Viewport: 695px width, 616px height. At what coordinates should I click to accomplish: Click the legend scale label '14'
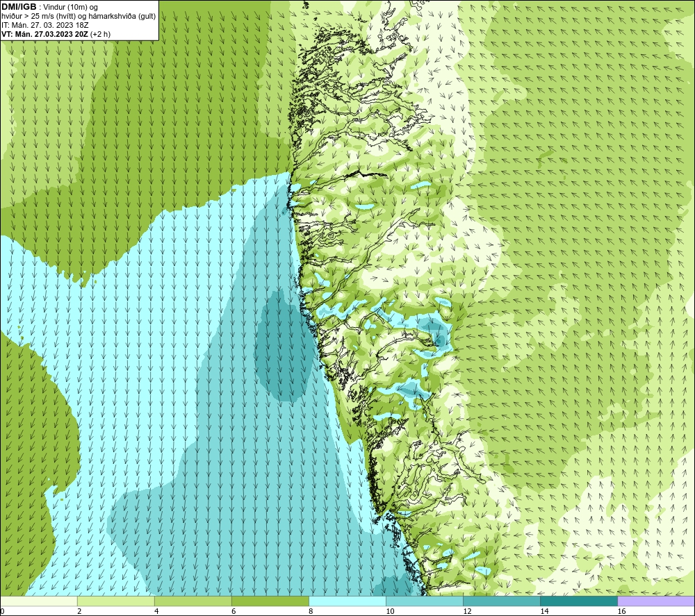pos(544,611)
